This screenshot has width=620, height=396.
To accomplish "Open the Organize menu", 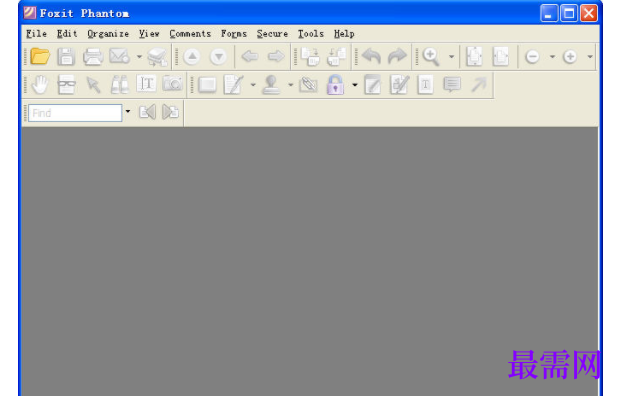I will [108, 34].
